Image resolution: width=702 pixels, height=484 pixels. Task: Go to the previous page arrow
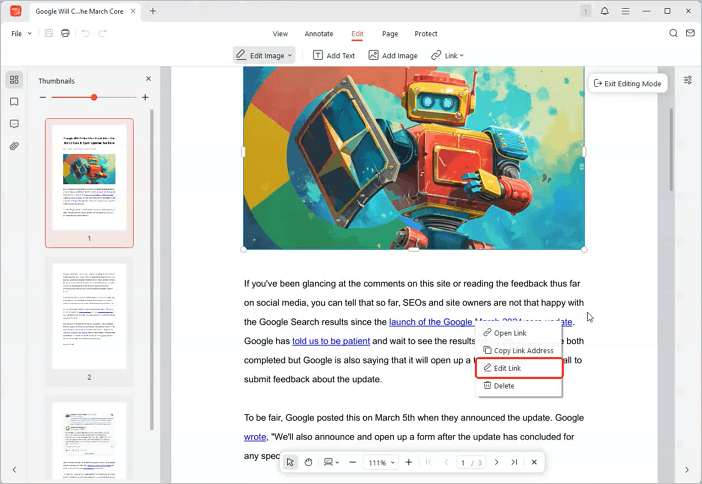[x=446, y=462]
